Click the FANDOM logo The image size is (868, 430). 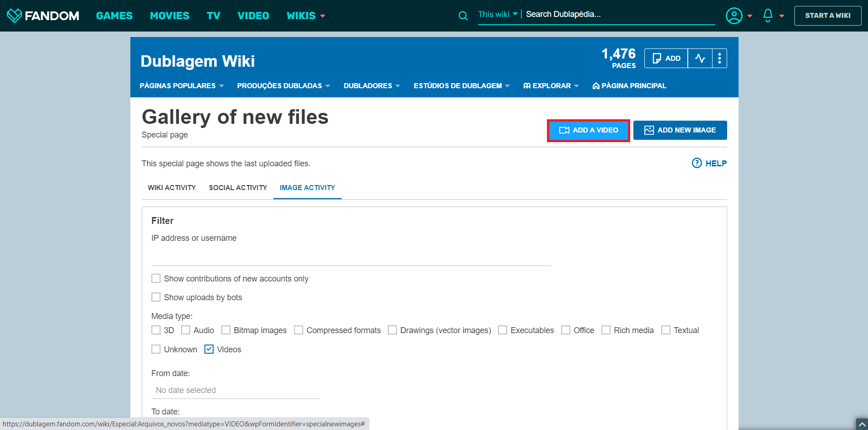pyautogui.click(x=43, y=16)
